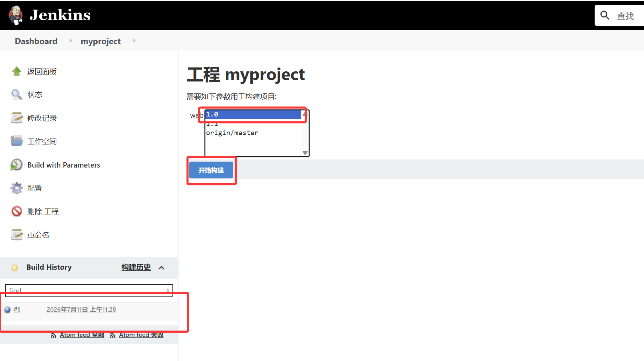
Task: Open the 重命名 rename page
Action: click(38, 235)
